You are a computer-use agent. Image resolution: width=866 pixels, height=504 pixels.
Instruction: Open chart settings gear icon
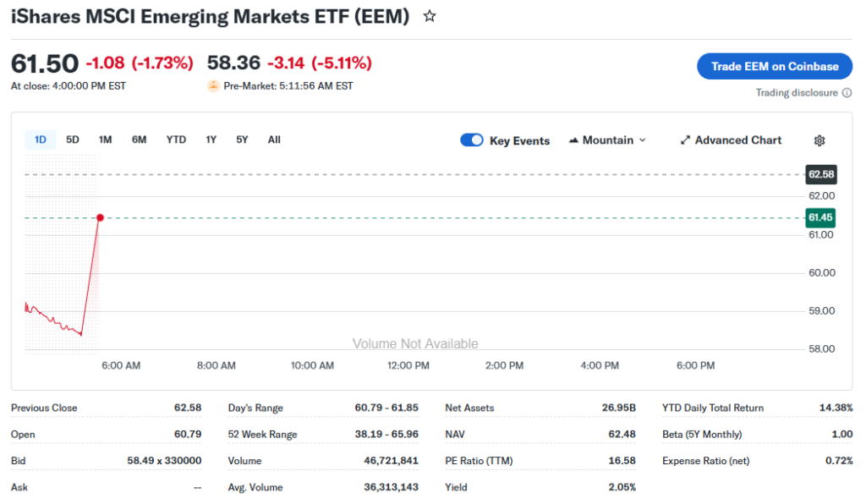point(819,140)
